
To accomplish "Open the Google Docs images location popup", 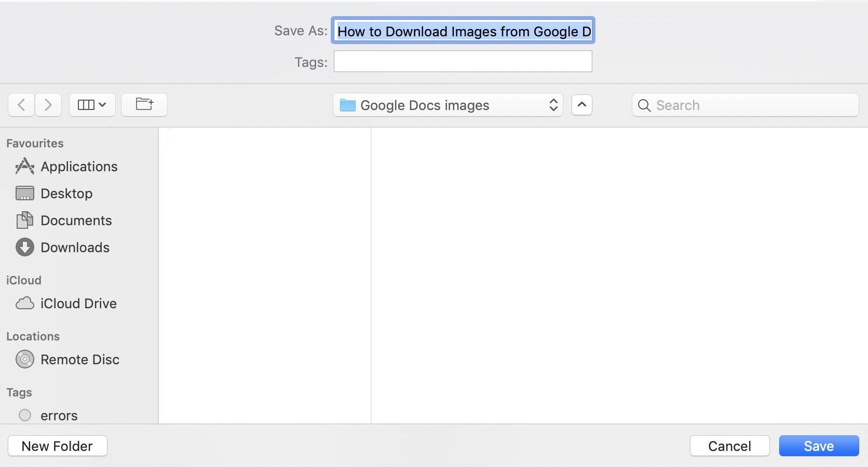I will [448, 105].
